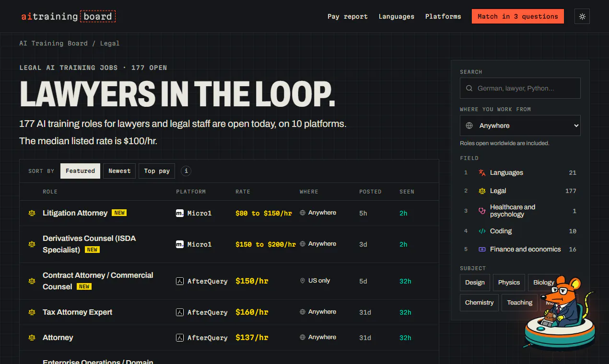The height and width of the screenshot is (364, 609).
Task: Select the Legal field filter
Action: (x=520, y=191)
